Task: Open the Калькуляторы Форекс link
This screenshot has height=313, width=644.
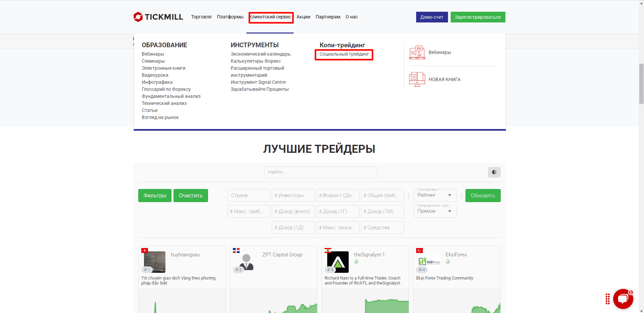Action: coord(256,61)
